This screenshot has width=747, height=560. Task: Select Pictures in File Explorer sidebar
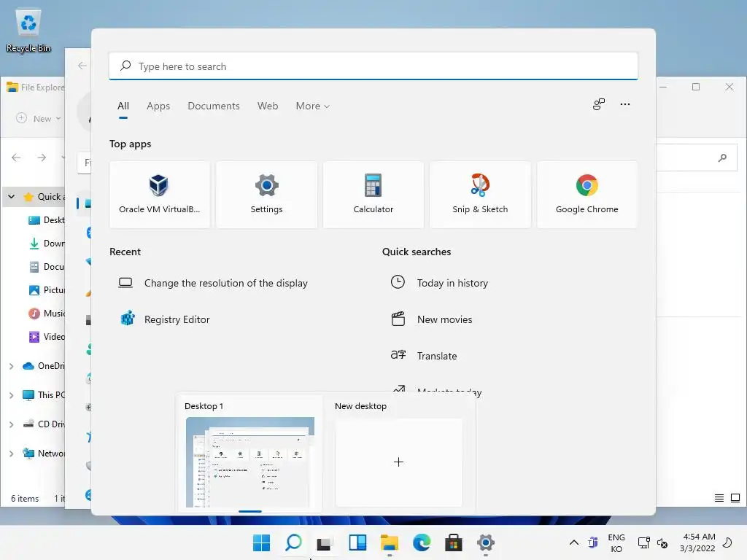46,290
